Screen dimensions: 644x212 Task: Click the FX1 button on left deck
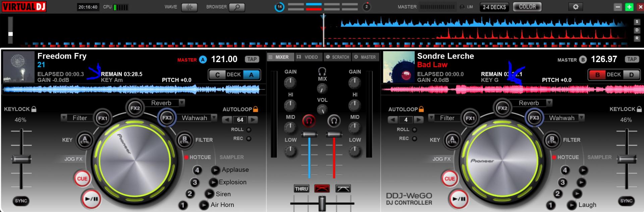click(102, 118)
